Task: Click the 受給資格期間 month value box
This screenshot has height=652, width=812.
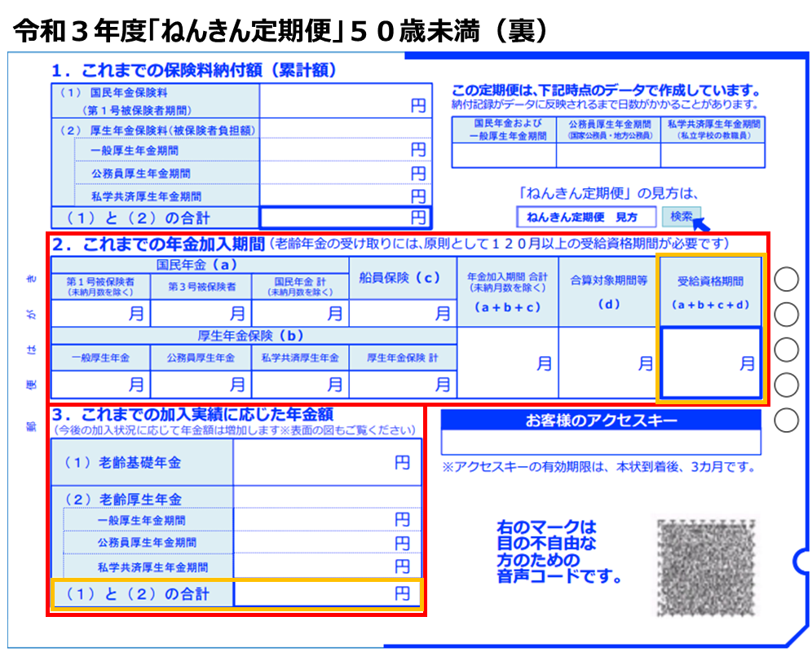Action: (710, 363)
